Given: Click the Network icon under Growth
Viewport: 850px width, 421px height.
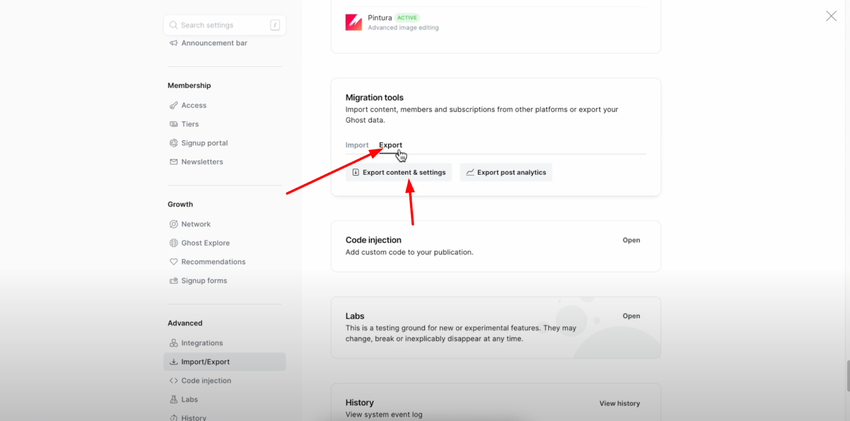Looking at the screenshot, I should (x=173, y=224).
